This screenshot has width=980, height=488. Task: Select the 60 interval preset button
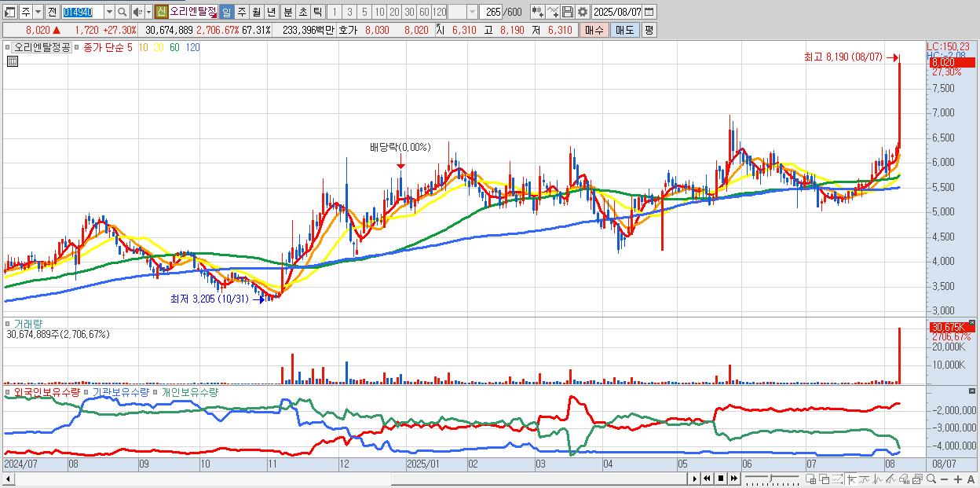(425, 13)
